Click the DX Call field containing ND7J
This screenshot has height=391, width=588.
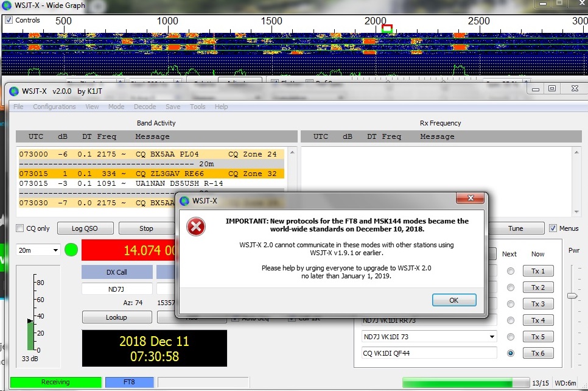(117, 289)
